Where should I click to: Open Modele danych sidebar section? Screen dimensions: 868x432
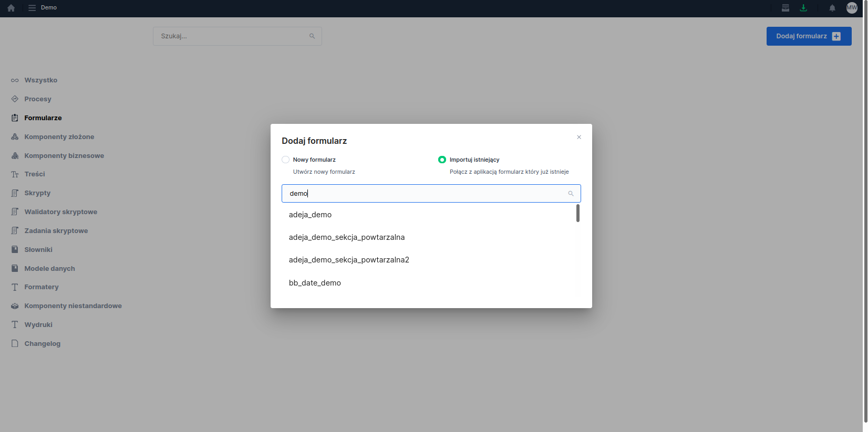49,269
